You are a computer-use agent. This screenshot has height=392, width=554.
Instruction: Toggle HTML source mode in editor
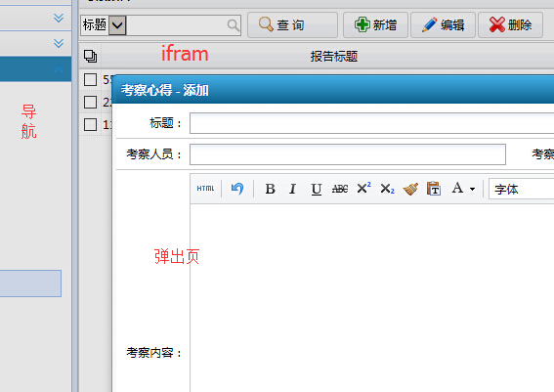(x=205, y=189)
